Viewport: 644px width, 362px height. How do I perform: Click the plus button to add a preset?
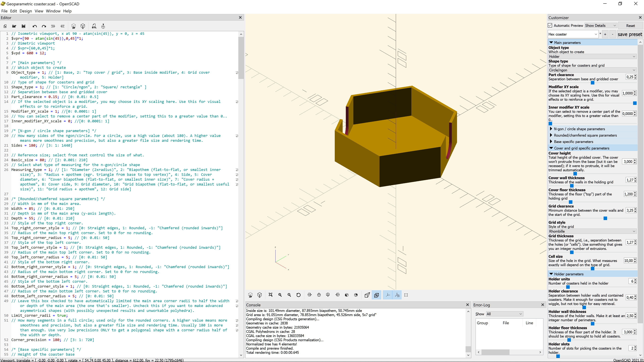point(605,34)
